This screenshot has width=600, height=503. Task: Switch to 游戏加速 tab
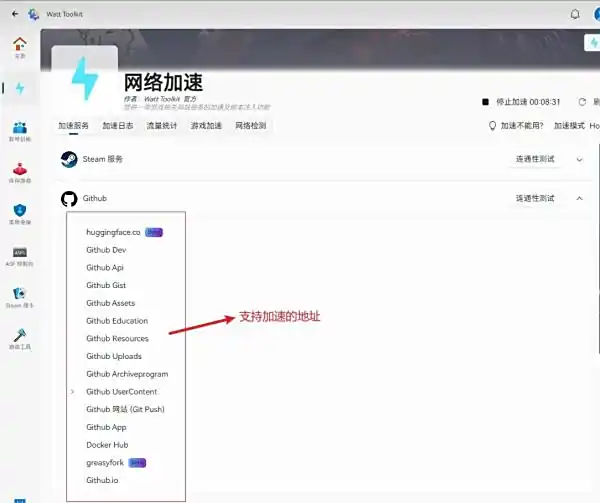[x=206, y=126]
